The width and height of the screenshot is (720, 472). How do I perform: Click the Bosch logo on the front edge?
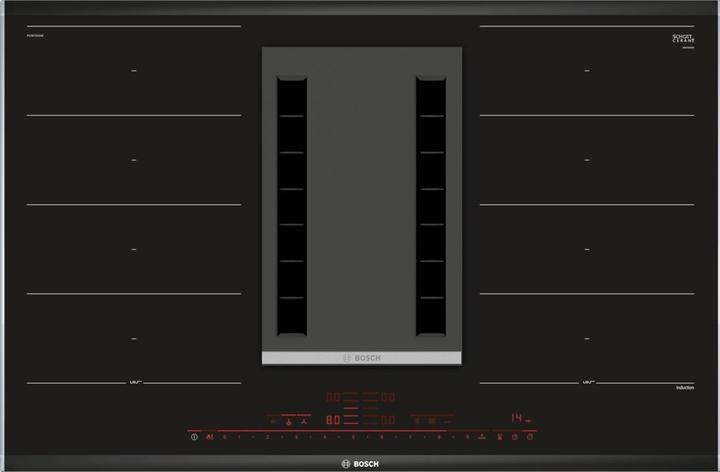point(360,464)
